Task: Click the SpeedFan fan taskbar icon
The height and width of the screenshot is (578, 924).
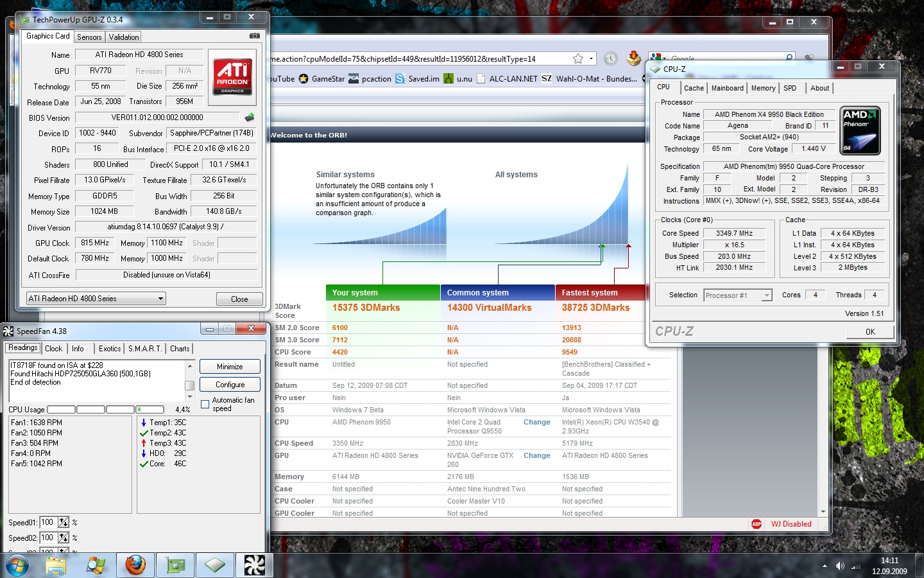Action: tap(254, 565)
